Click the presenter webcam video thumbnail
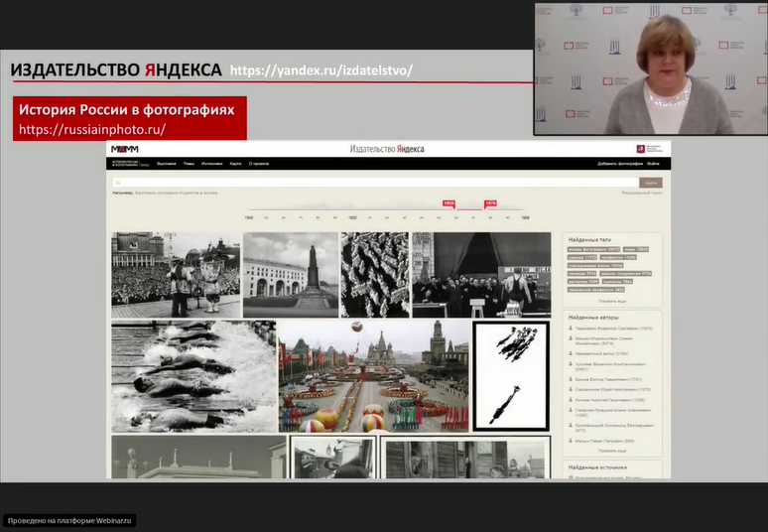Screen dimensions: 768x532 pyautogui.click(x=650, y=68)
